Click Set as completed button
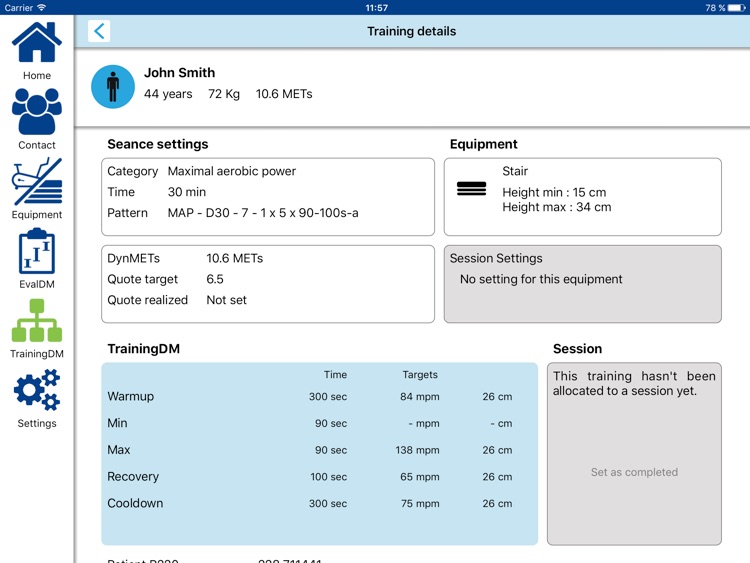 coord(634,472)
